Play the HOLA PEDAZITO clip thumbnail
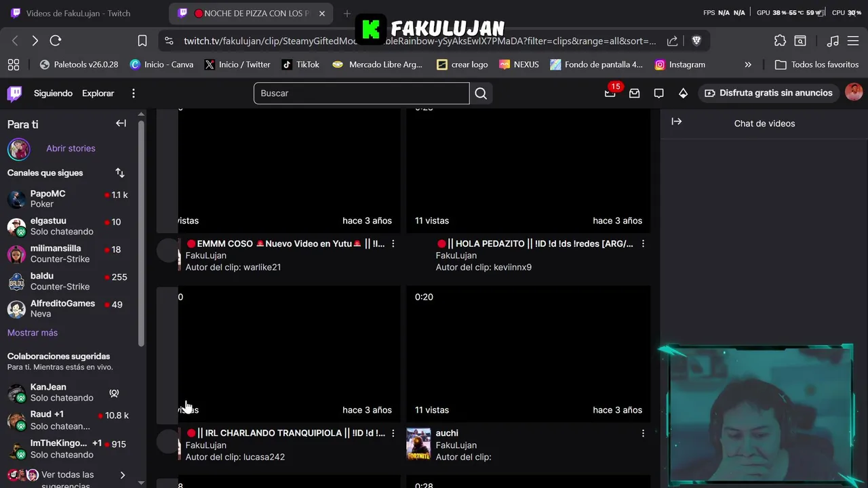868x488 pixels. (528, 170)
